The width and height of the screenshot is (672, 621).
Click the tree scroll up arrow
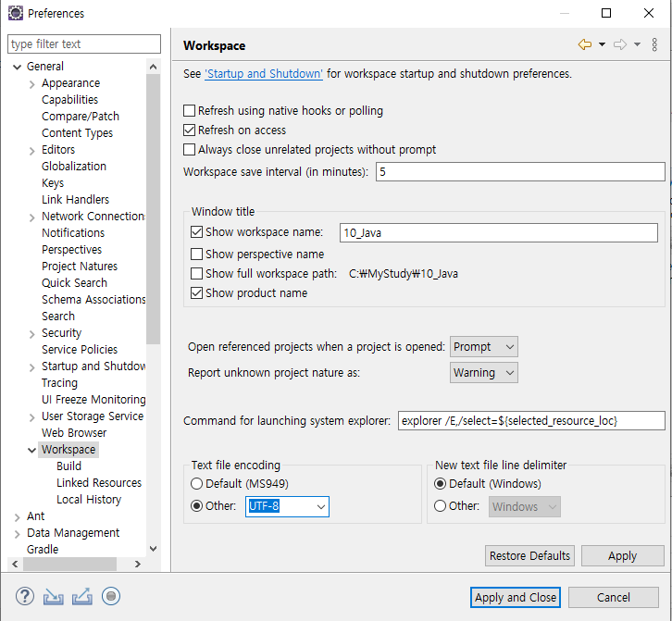coord(153,67)
